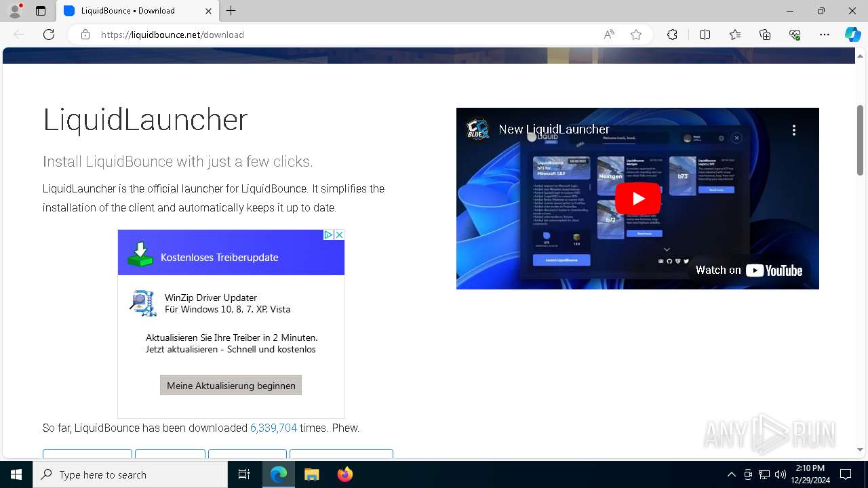The image size is (868, 488).
Task: Open Edge Settings and more menu
Action: (x=825, y=35)
